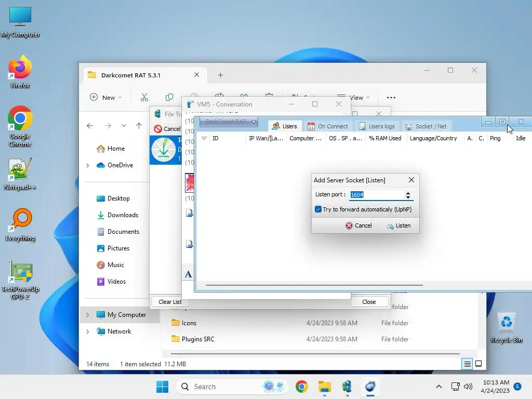
Task: Open the Socket / Net tab
Action: pos(426,126)
